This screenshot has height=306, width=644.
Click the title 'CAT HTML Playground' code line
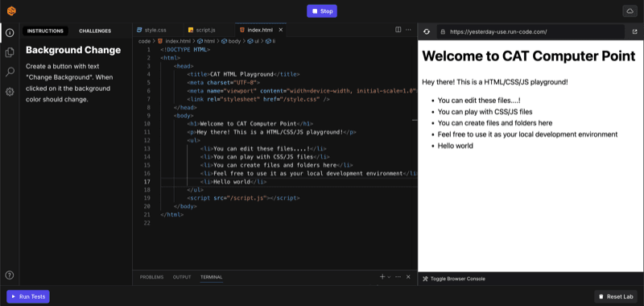(x=243, y=74)
